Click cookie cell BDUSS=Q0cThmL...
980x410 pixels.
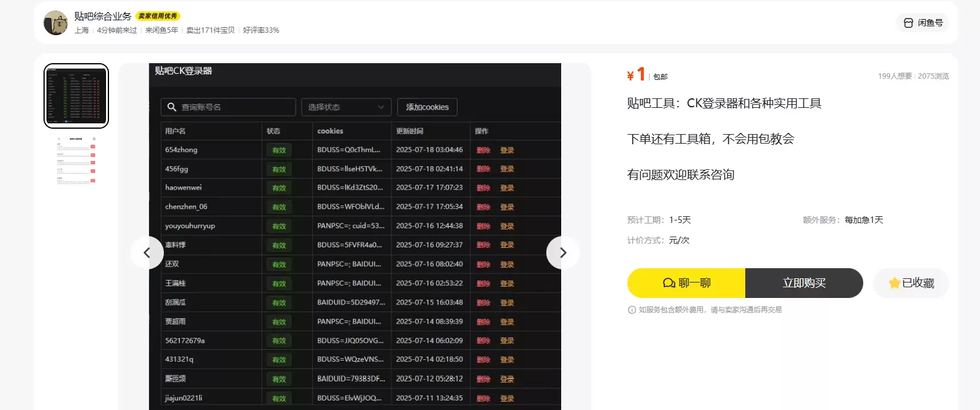(x=349, y=150)
